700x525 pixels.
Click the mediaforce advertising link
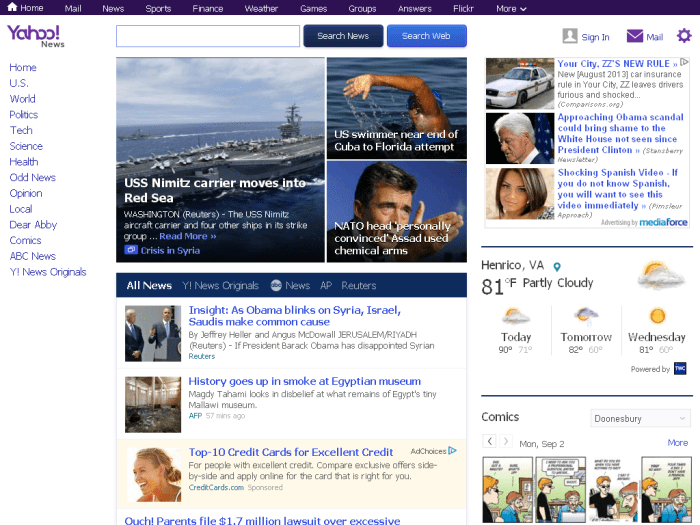pyautogui.click(x=663, y=222)
